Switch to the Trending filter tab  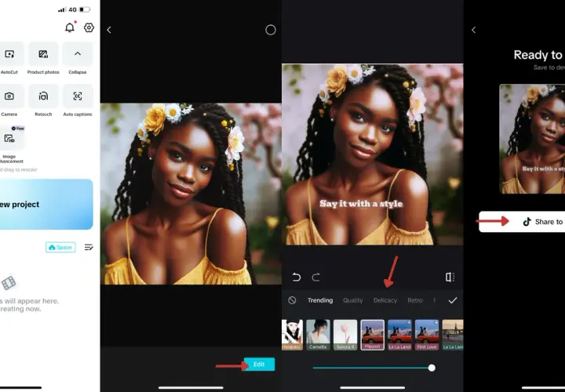pos(320,300)
